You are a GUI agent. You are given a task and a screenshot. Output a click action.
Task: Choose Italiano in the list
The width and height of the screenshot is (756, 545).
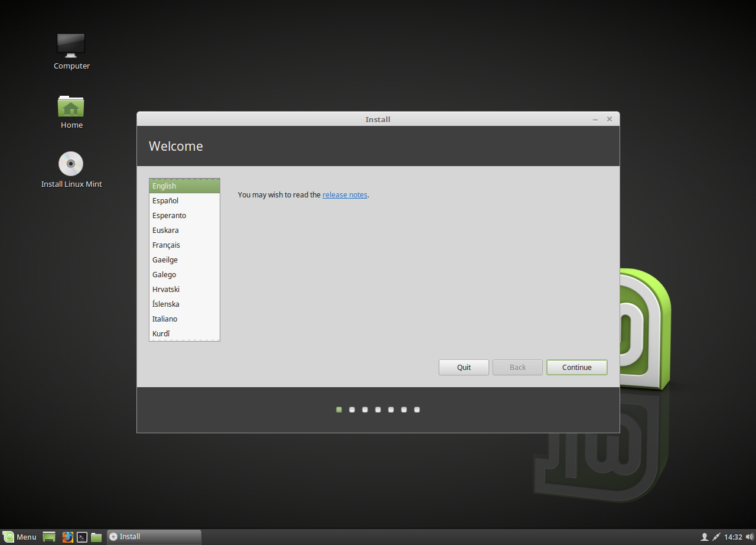click(x=184, y=319)
